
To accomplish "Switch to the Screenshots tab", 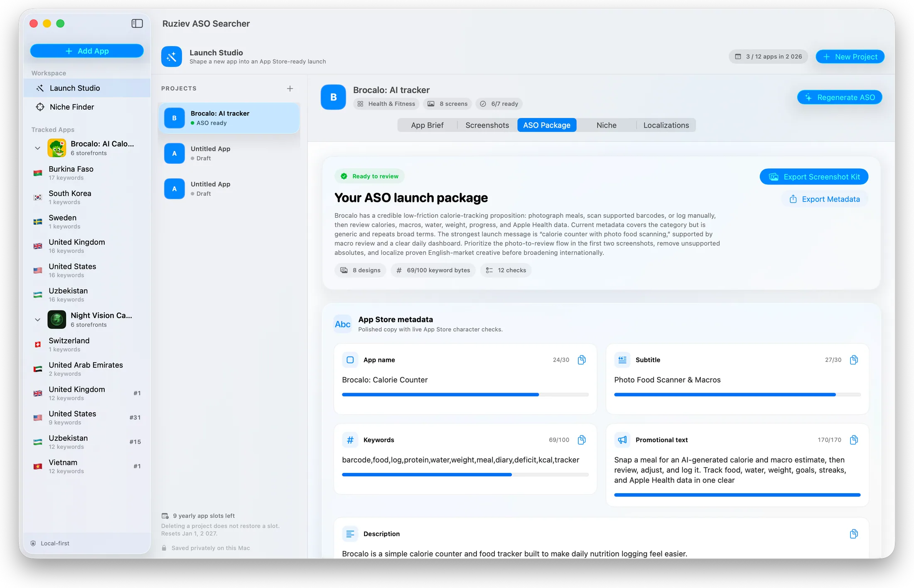I will pos(487,125).
